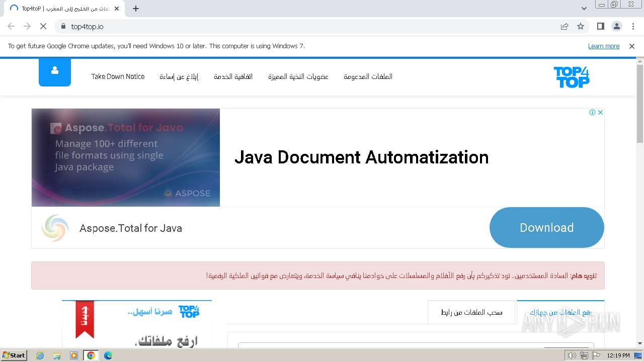The image size is (644, 362).
Task: Click the Aspose swirl logo
Action: click(55, 228)
